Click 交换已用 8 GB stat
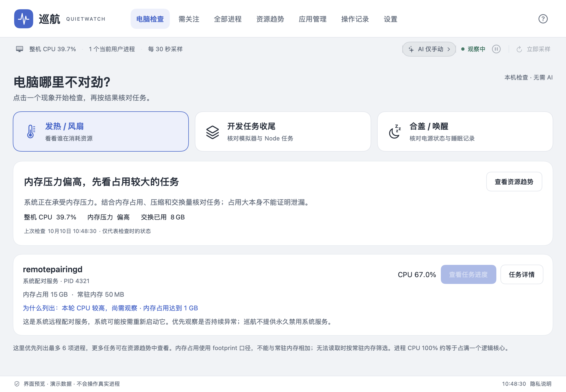 click(x=163, y=217)
